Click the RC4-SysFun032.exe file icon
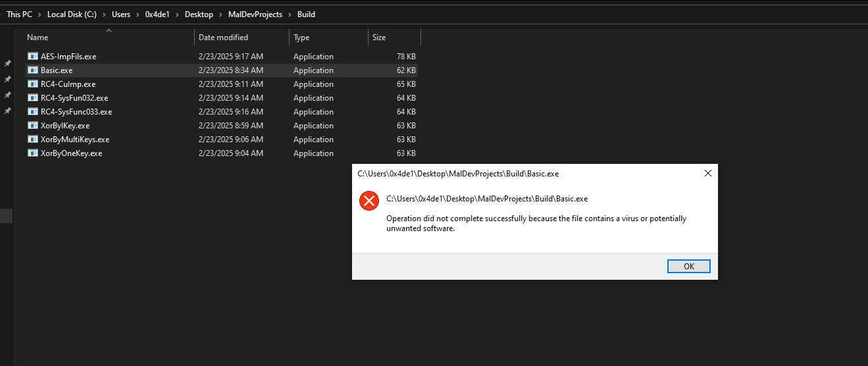868x366 pixels. tap(33, 98)
